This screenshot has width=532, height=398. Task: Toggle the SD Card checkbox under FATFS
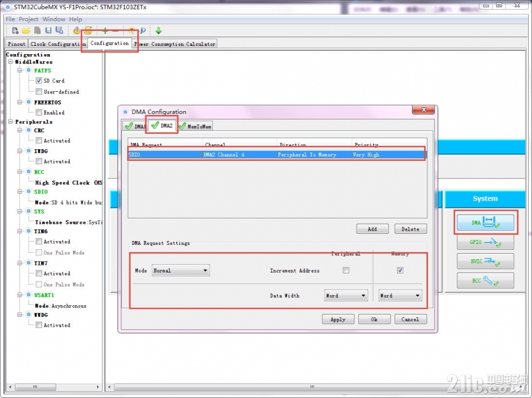click(39, 81)
